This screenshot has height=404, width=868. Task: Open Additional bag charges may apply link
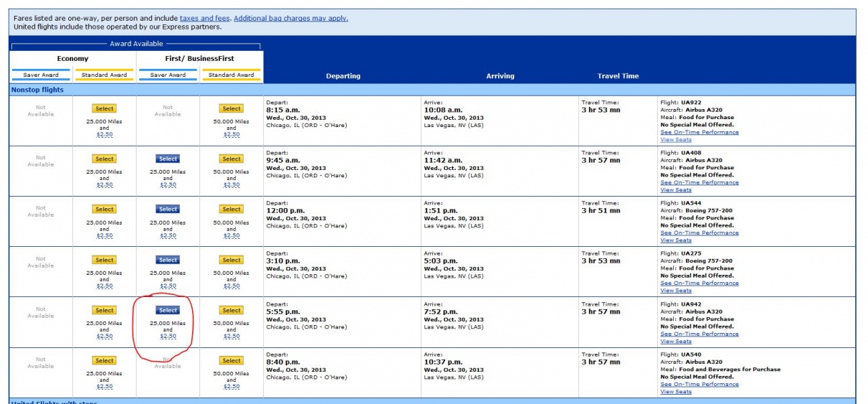(290, 18)
